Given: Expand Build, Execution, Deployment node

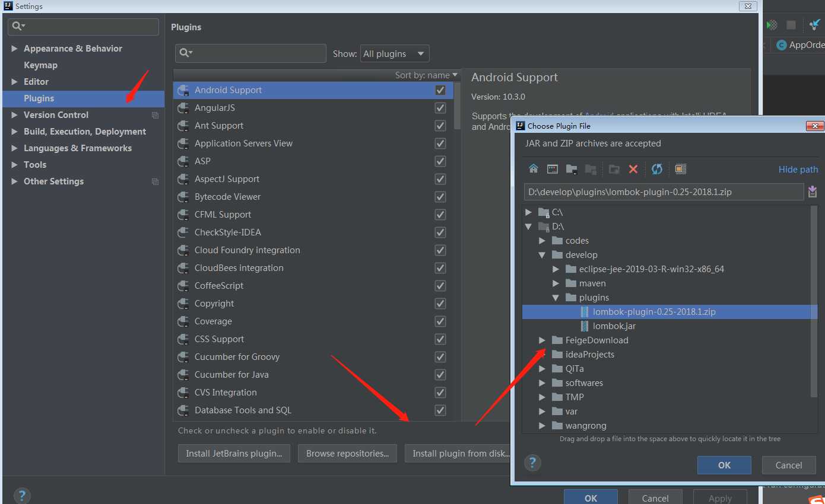Looking at the screenshot, I should tap(14, 132).
